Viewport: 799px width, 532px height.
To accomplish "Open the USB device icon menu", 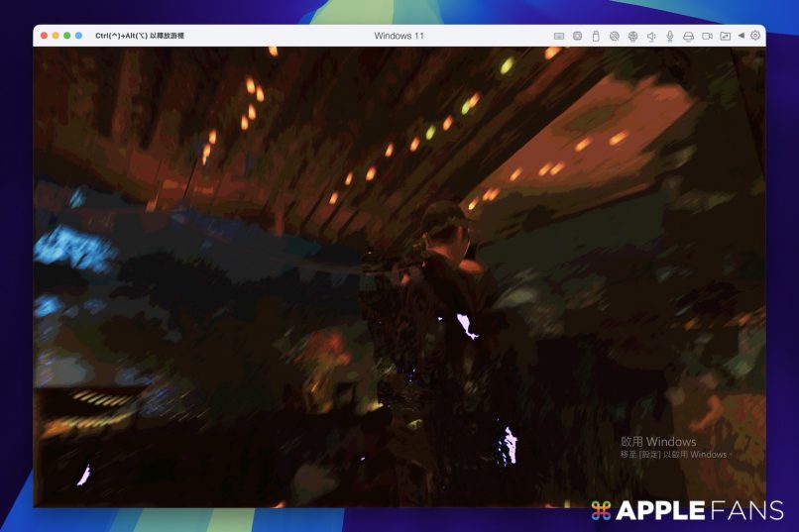I will (x=596, y=36).
